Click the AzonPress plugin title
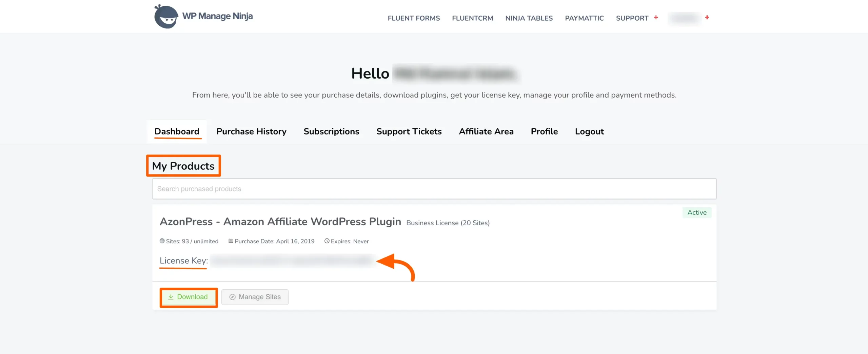The width and height of the screenshot is (868, 354). click(x=280, y=222)
